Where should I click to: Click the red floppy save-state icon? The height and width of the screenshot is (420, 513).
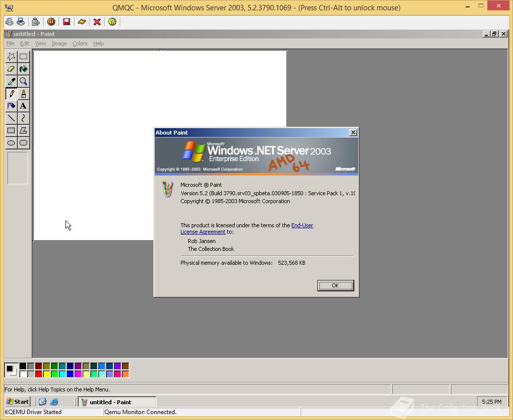[67, 22]
